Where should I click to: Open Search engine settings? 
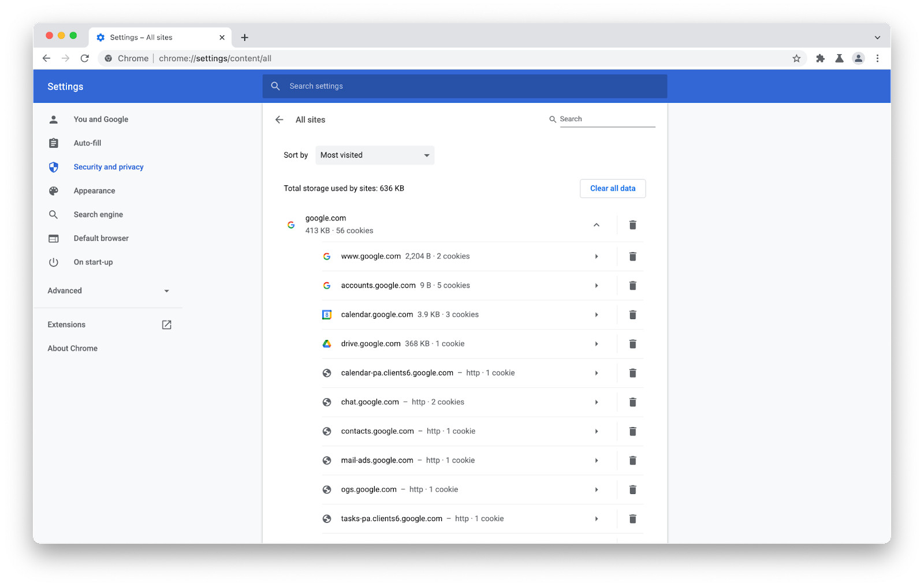pyautogui.click(x=98, y=215)
